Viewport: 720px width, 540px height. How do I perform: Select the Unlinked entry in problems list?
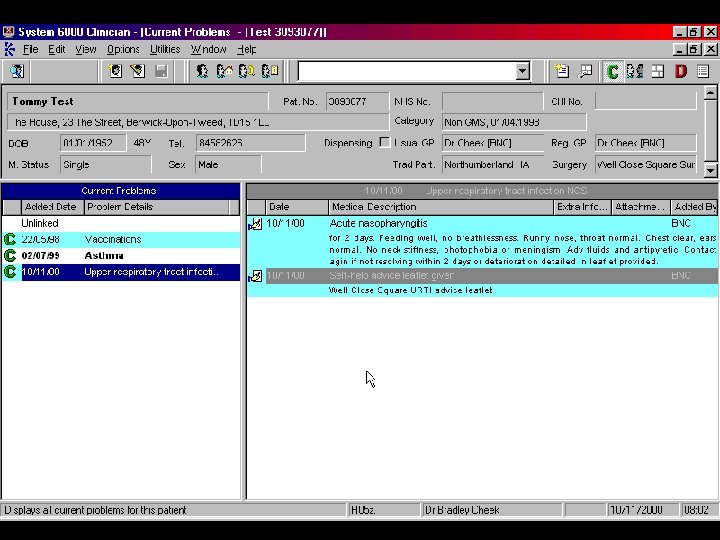click(40, 223)
